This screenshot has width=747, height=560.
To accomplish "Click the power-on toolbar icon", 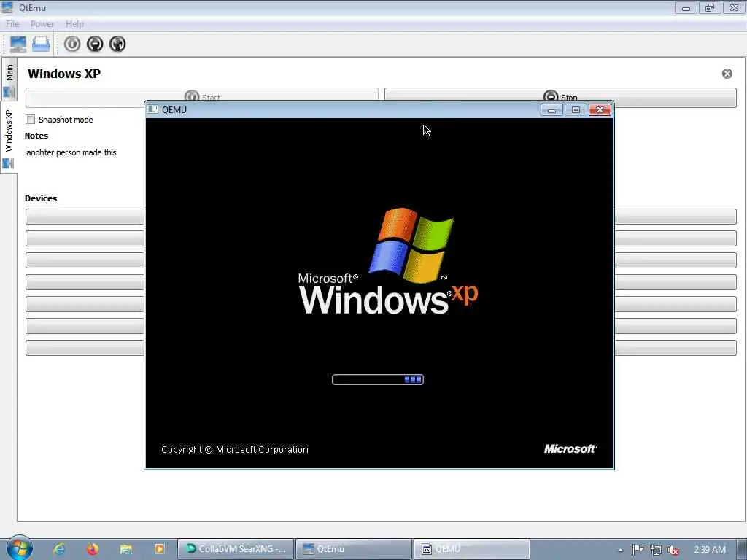I will (x=72, y=44).
